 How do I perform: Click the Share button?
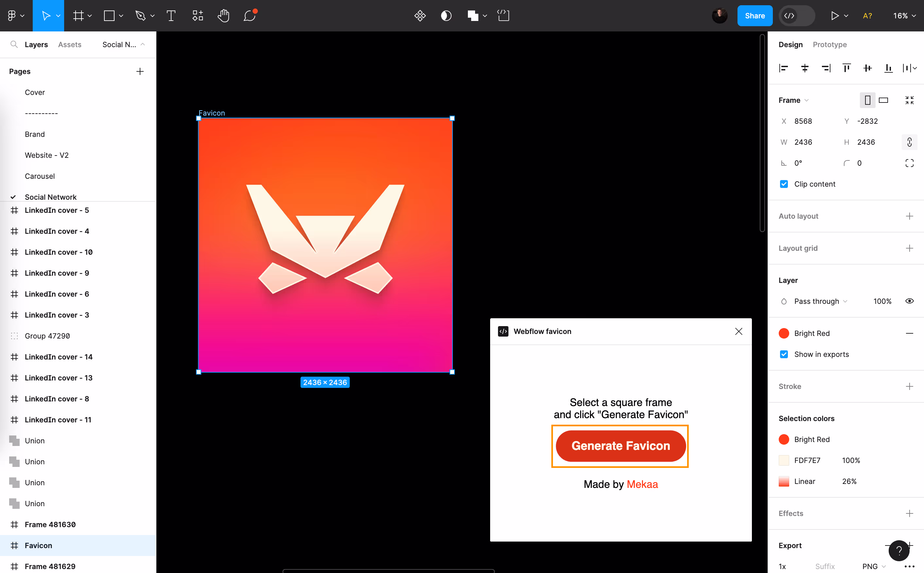[755, 15]
